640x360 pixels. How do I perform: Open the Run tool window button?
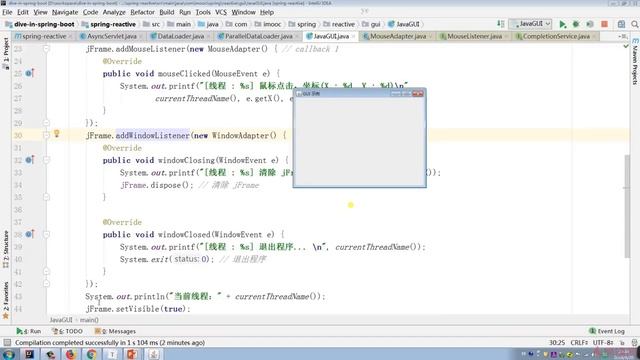click(x=29, y=331)
